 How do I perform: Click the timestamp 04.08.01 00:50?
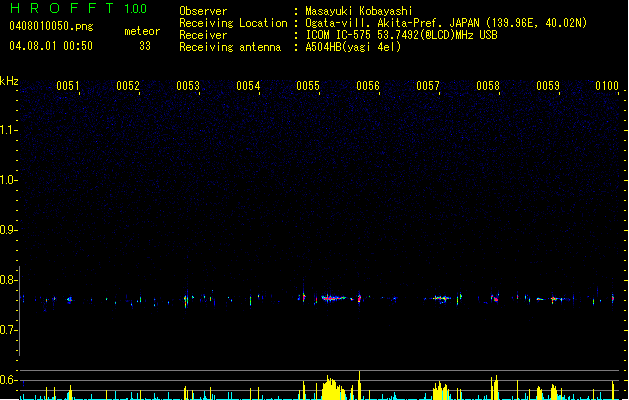[51, 46]
